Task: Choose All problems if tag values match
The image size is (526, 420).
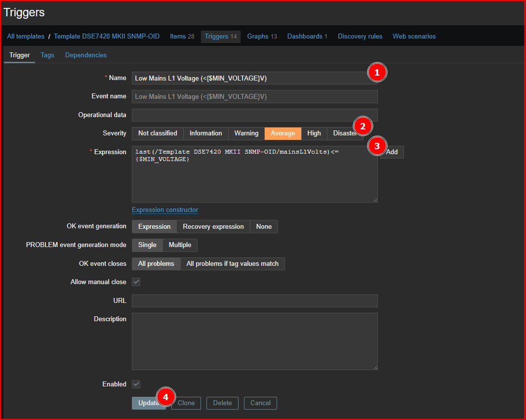Action: pyautogui.click(x=233, y=264)
